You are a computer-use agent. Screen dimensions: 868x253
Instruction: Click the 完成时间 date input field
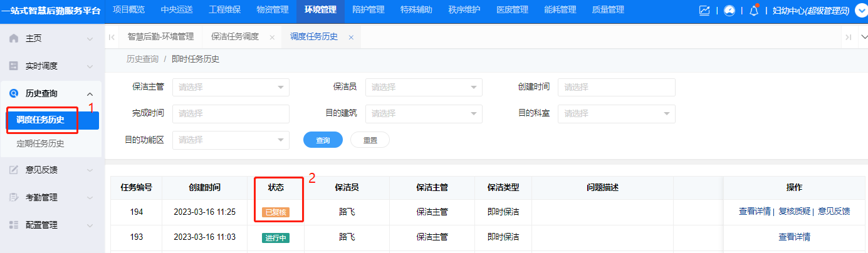pyautogui.click(x=231, y=113)
